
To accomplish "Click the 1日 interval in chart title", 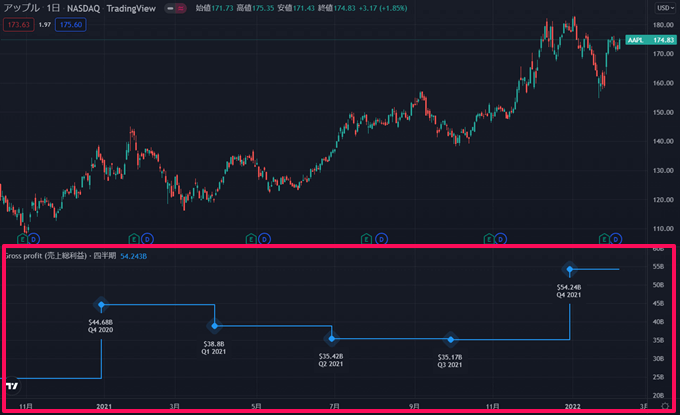I will click(53, 8).
